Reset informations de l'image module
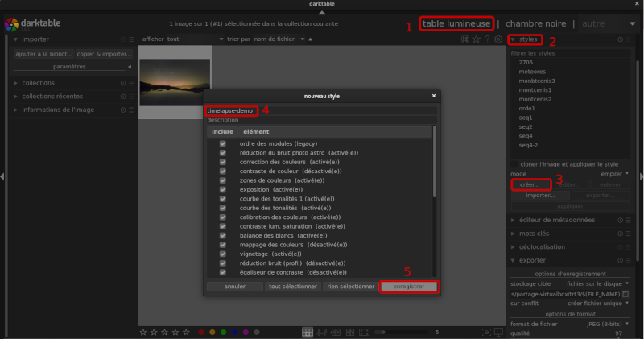 (123, 110)
